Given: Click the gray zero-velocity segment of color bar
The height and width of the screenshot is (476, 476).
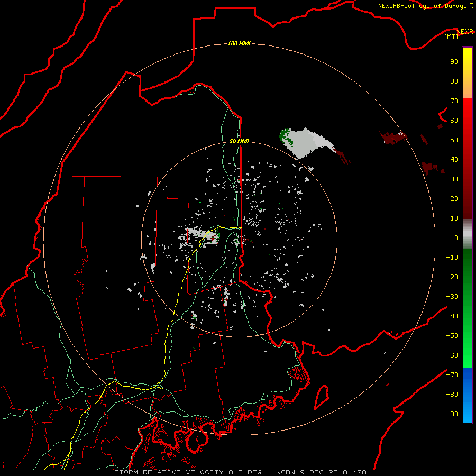Looking at the screenshot, I should (x=467, y=234).
